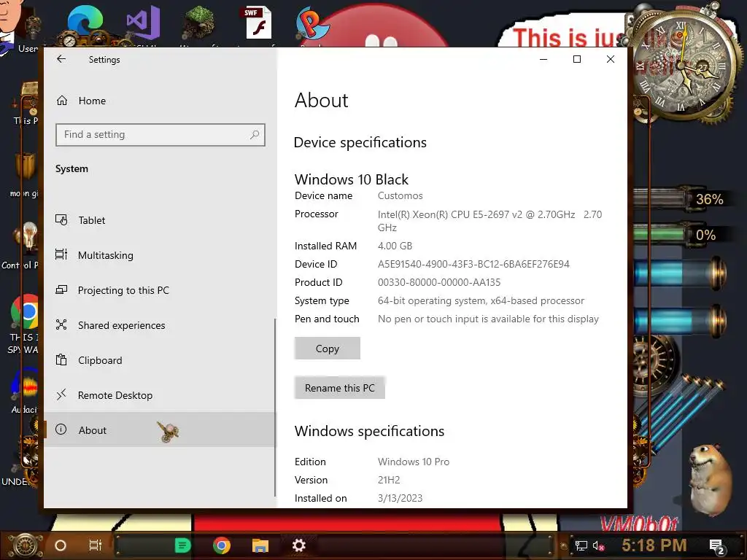The width and height of the screenshot is (747, 560).
Task: Click the Product ID value 00330-80000-00000-AA135
Action: coord(439,282)
